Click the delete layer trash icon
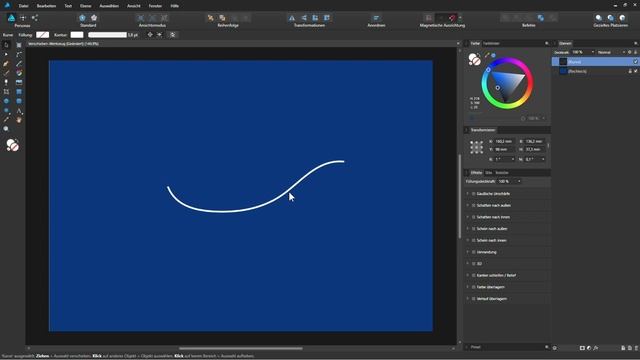The width and height of the screenshot is (640, 360). pyautogui.click(x=636, y=348)
